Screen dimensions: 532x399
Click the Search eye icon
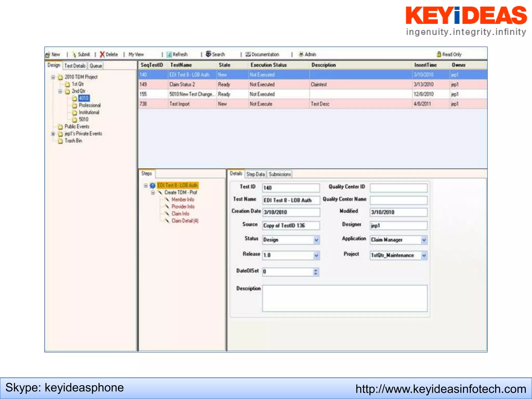point(208,54)
